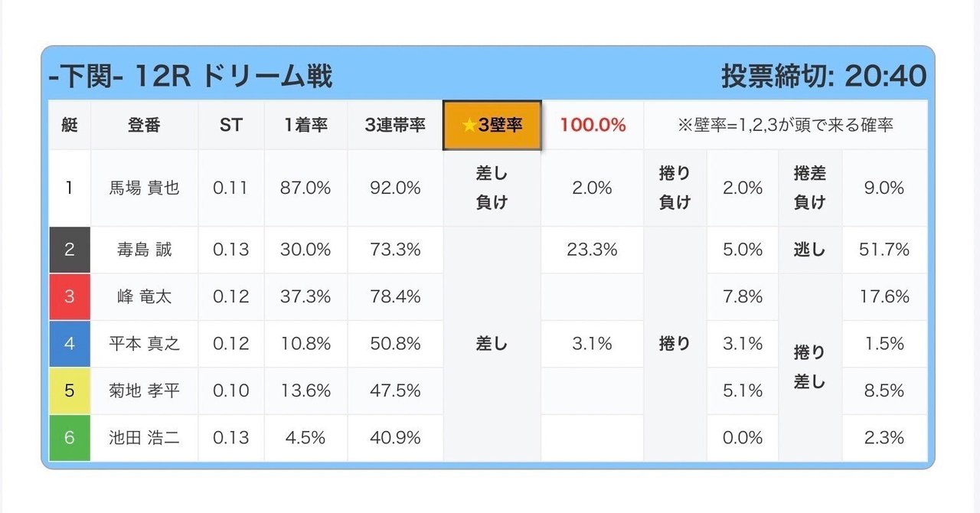Open racer 平本 真之 entry
Screen dimensions: 980x513
(x=144, y=344)
